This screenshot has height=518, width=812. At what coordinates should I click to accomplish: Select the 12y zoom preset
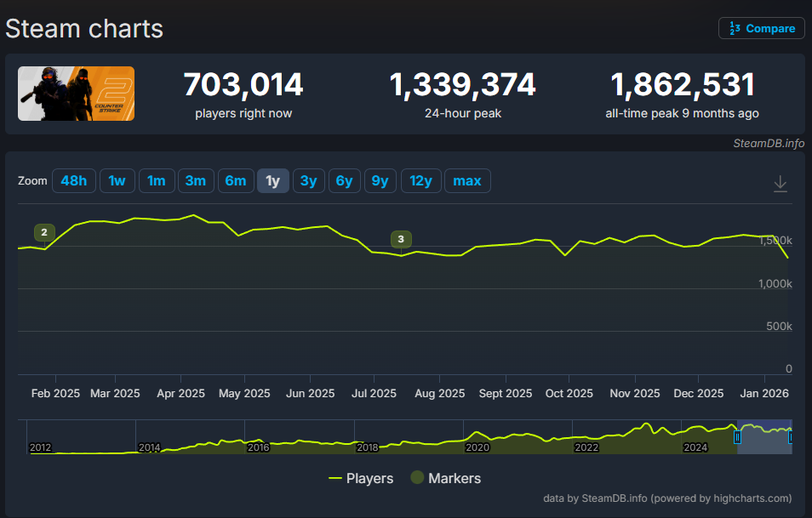420,180
